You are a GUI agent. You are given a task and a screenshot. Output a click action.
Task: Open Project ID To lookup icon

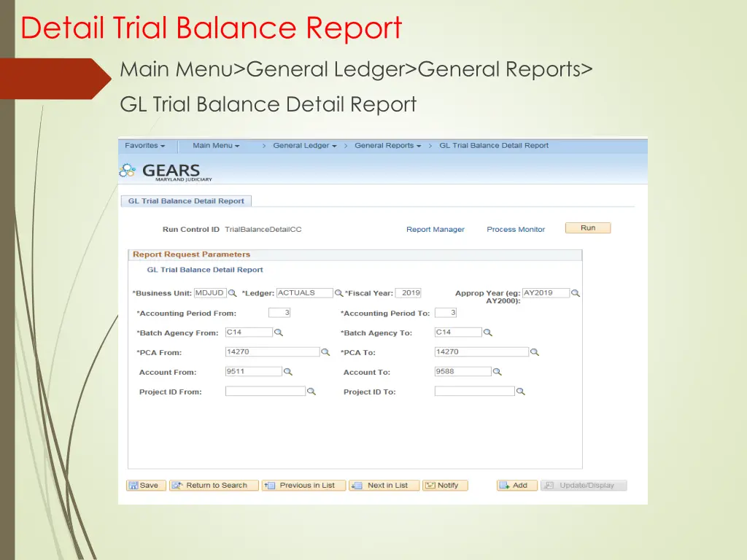click(x=521, y=391)
